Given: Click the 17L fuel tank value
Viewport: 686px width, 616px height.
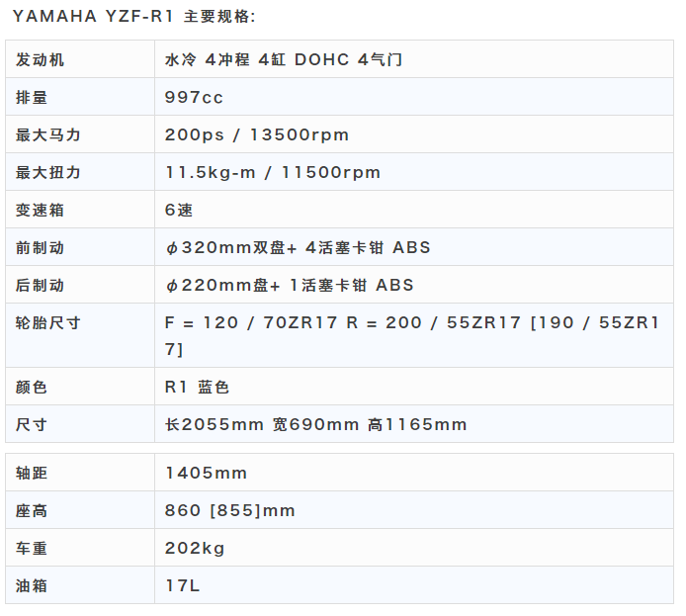Looking at the screenshot, I should click(x=183, y=585).
